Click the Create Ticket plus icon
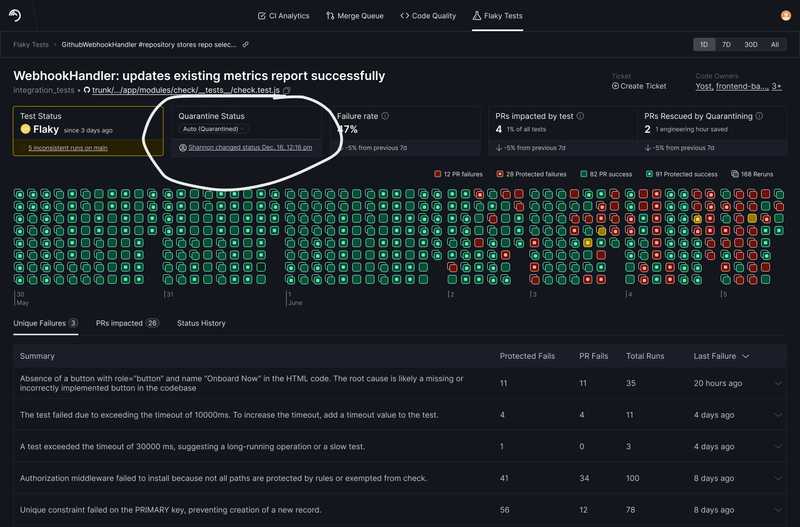This screenshot has height=527, width=800. pyautogui.click(x=615, y=86)
